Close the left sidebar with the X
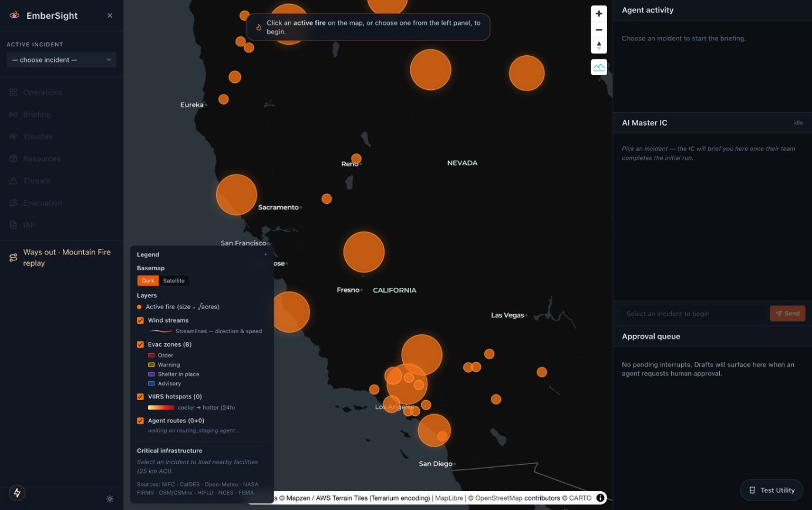Image resolution: width=812 pixels, height=510 pixels. click(x=110, y=15)
